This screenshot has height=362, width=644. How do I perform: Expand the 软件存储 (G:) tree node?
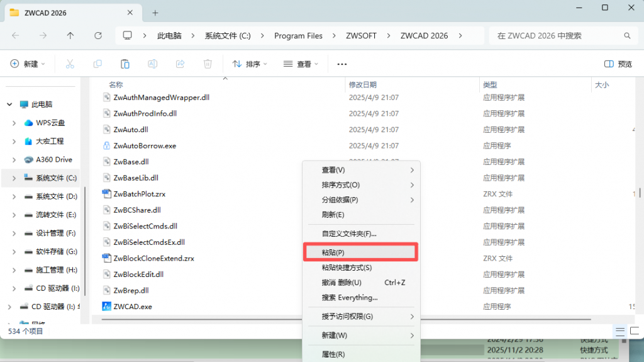pyautogui.click(x=14, y=252)
